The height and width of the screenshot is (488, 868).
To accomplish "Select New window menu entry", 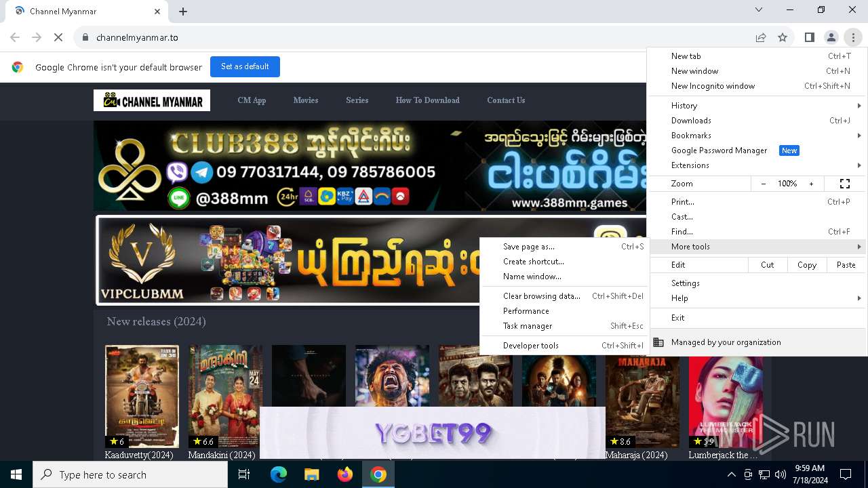I will [x=757, y=71].
